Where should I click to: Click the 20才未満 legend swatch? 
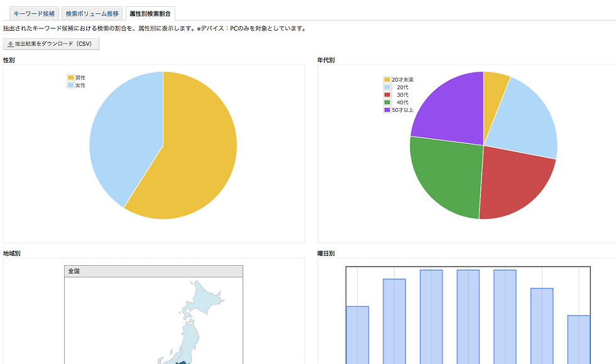coord(387,79)
